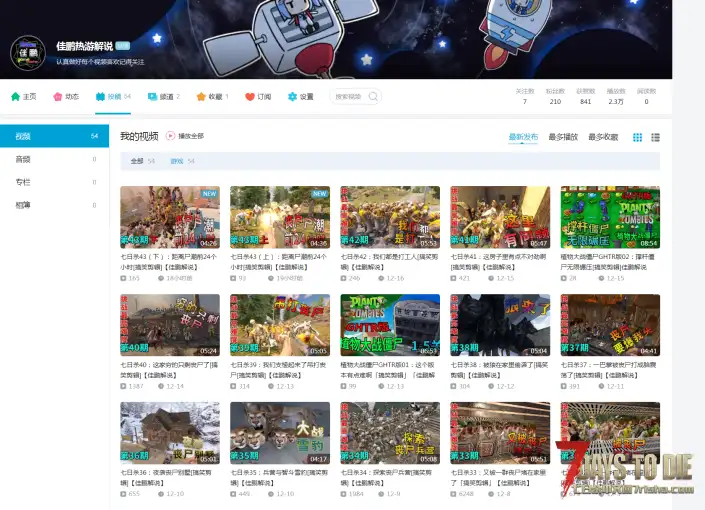Viewport: 705px width, 510px height.
Task: Open the 撑杆僵尸无限碾压 Plants vs Zombies thumbnail
Action: click(x=610, y=217)
